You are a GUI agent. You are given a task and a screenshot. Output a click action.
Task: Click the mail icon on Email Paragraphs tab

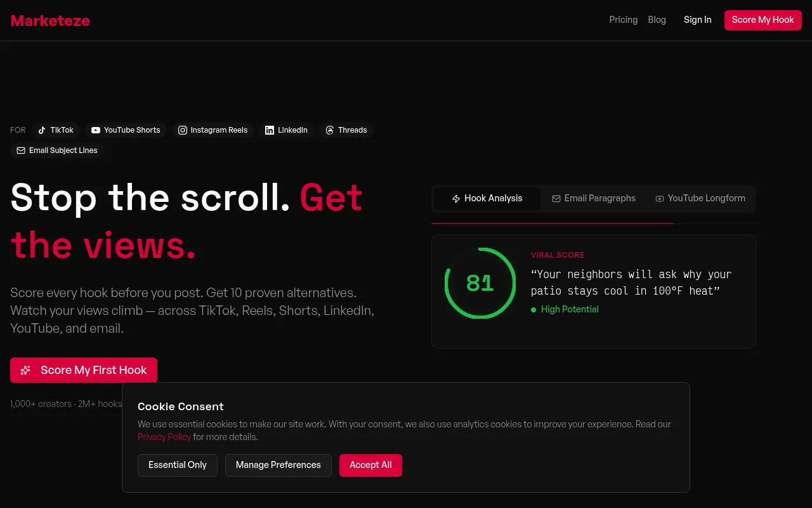click(556, 199)
